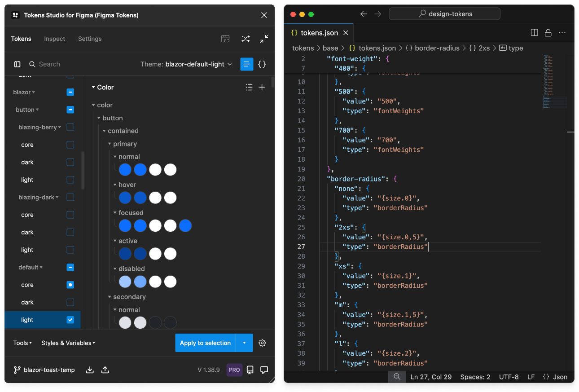The height and width of the screenshot is (392, 579).
Task: Click the PRO badge
Action: pyautogui.click(x=234, y=370)
